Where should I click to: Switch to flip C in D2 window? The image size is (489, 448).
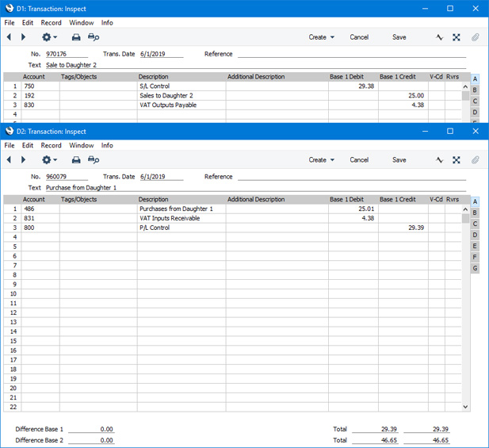point(475,224)
